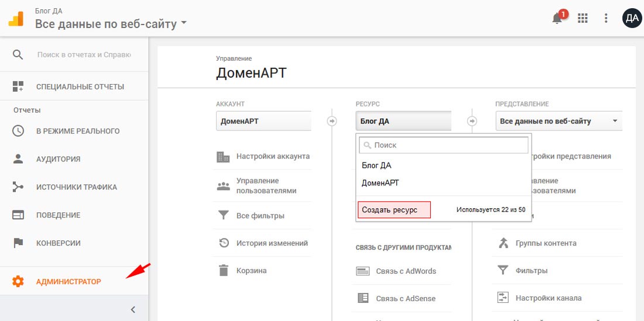Screen dimensions: 644x321
Task: Open Корзина link
Action: coord(251,271)
